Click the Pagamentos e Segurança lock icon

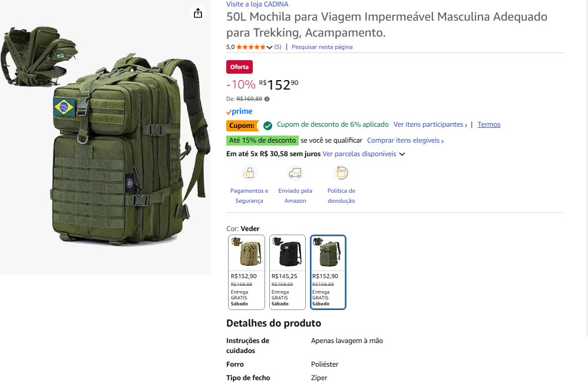(249, 173)
